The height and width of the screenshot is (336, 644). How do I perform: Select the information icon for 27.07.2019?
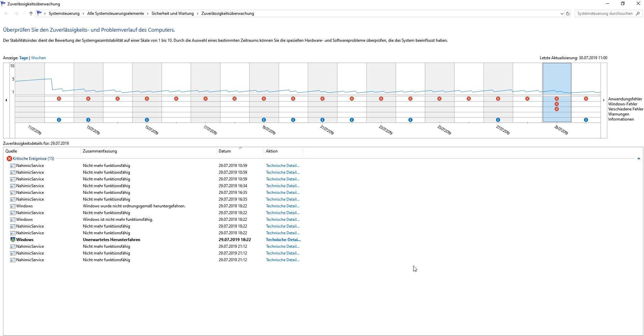[498, 120]
